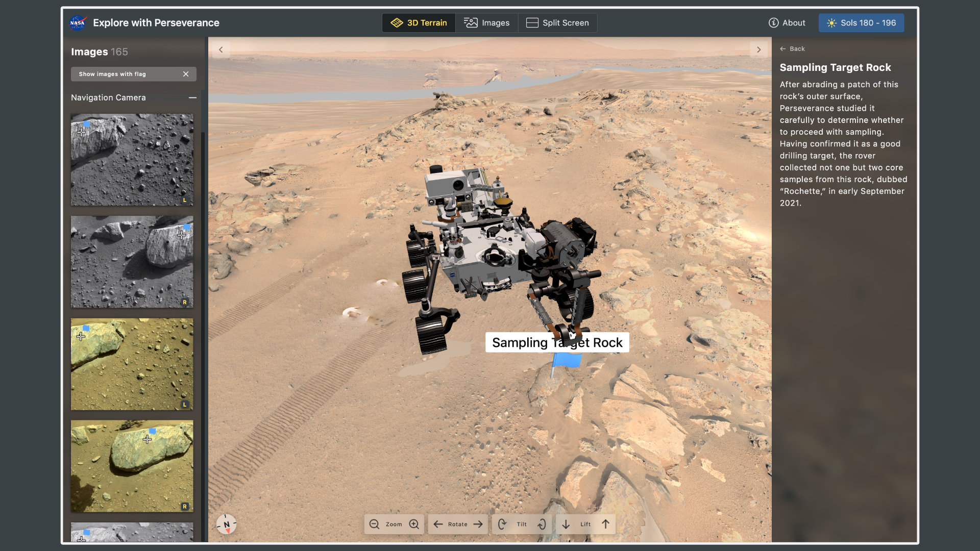Rotate the terrain view right
This screenshot has width=980, height=551.
[478, 524]
